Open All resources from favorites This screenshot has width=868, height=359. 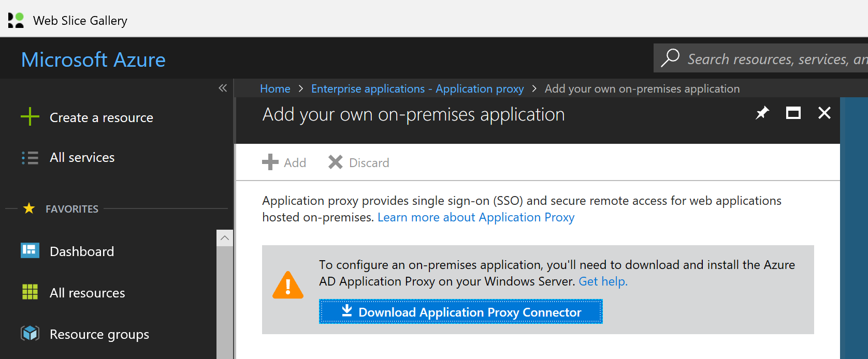(87, 293)
